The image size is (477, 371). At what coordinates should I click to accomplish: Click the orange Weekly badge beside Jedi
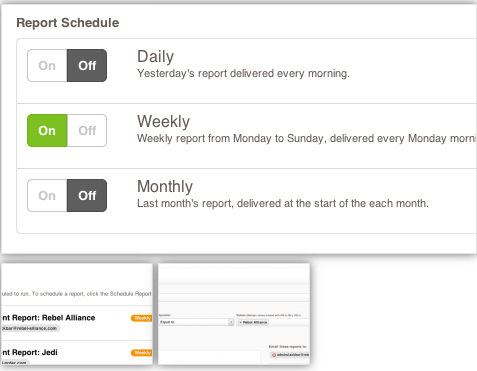point(142,353)
